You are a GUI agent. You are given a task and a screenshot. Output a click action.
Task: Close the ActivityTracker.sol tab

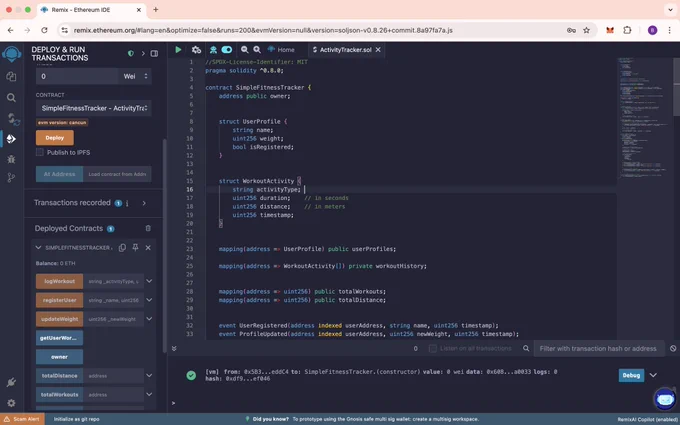tap(378, 50)
